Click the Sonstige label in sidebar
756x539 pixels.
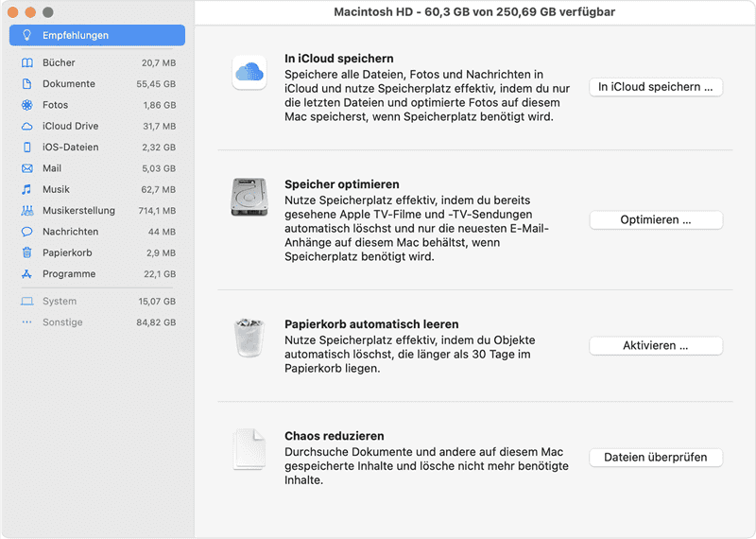(62, 322)
